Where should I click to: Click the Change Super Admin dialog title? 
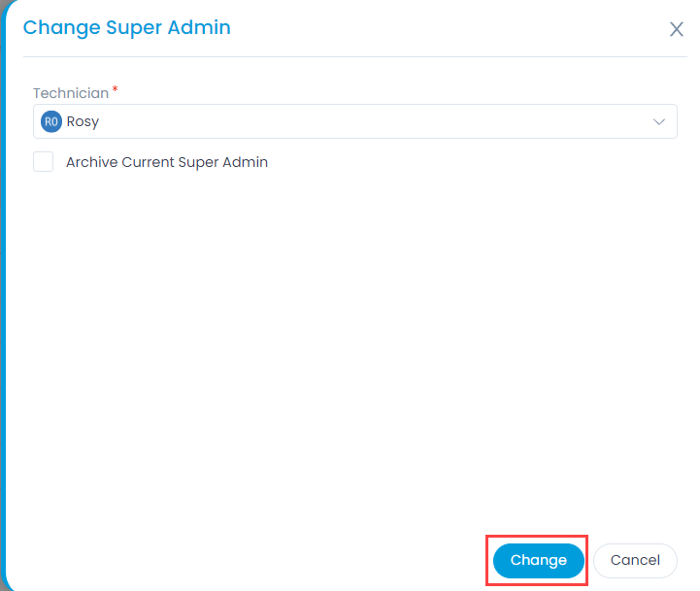point(127,28)
